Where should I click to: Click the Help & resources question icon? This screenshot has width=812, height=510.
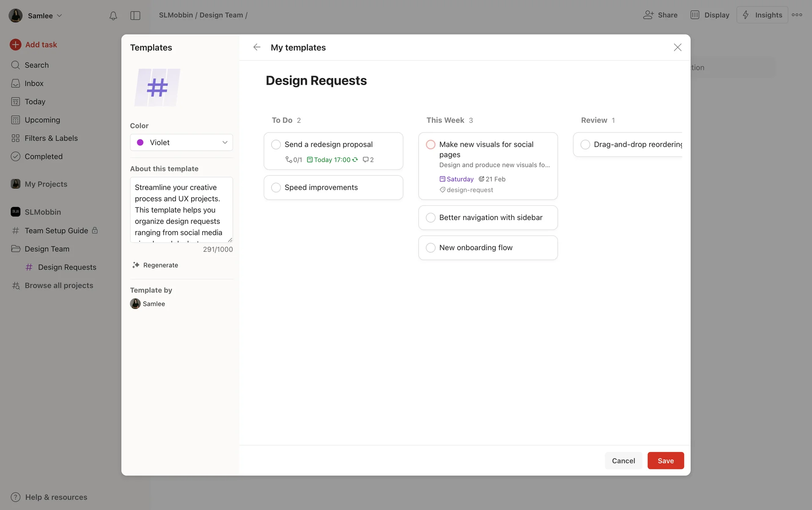(16, 497)
